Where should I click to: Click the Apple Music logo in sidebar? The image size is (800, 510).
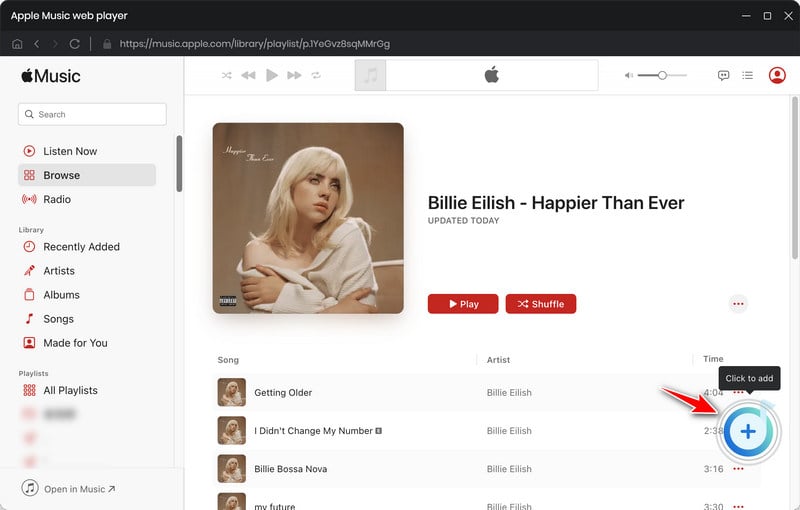(51, 76)
